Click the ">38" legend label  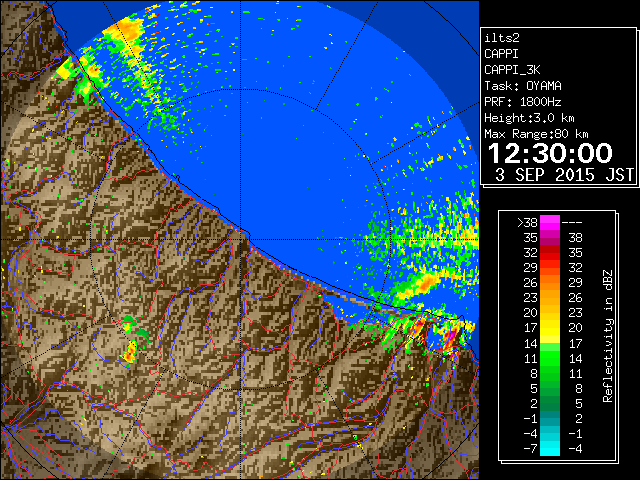click(x=527, y=223)
